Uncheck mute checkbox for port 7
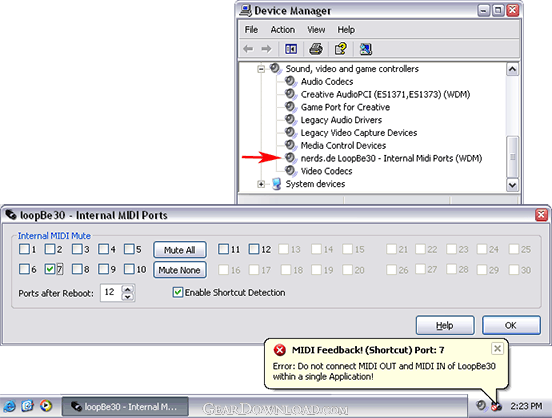 [x=50, y=269]
